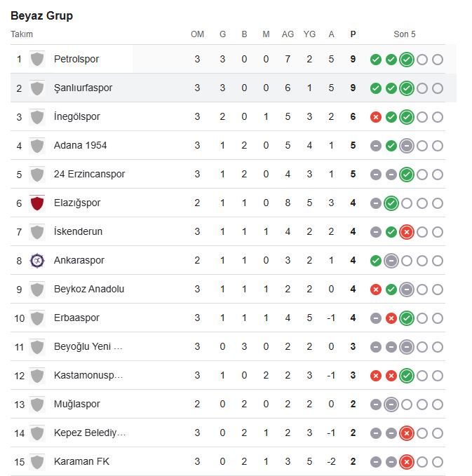Click the Son 5 column header
The height and width of the screenshot is (476, 472).
coord(404,34)
